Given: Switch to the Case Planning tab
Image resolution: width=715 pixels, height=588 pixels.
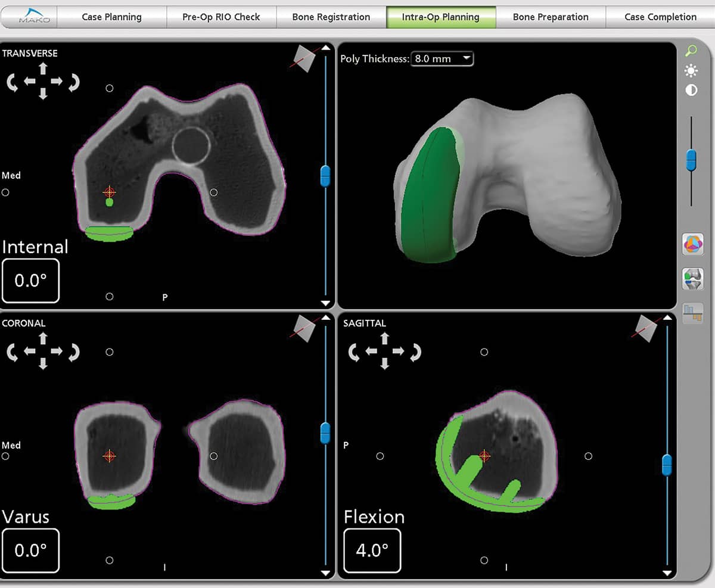Looking at the screenshot, I should (111, 17).
